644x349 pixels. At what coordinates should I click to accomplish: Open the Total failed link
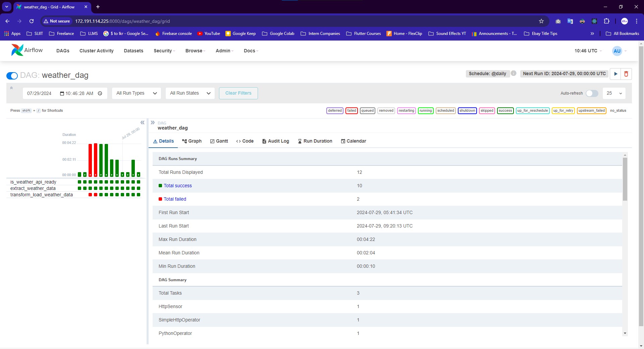175,199
